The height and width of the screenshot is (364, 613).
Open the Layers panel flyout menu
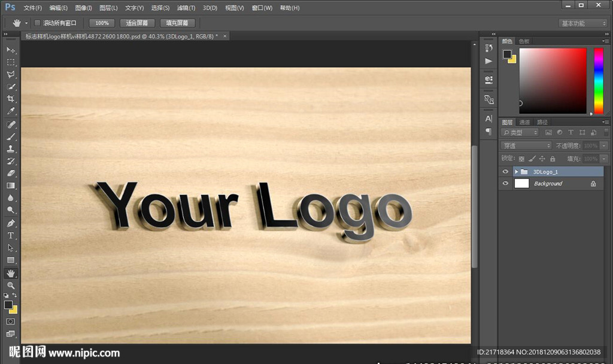click(x=606, y=122)
